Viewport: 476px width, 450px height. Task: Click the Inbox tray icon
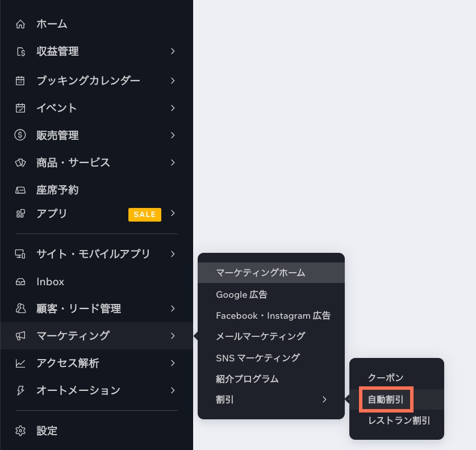pyautogui.click(x=20, y=282)
